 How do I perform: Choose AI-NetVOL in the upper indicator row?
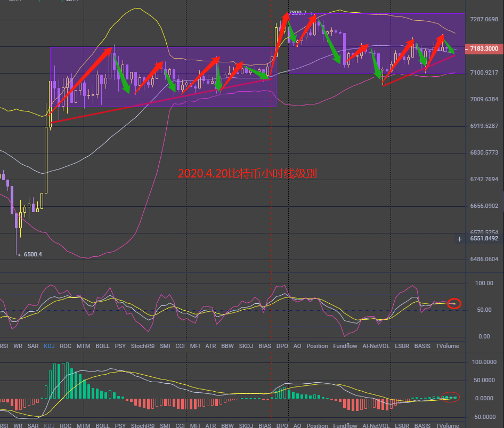point(376,346)
